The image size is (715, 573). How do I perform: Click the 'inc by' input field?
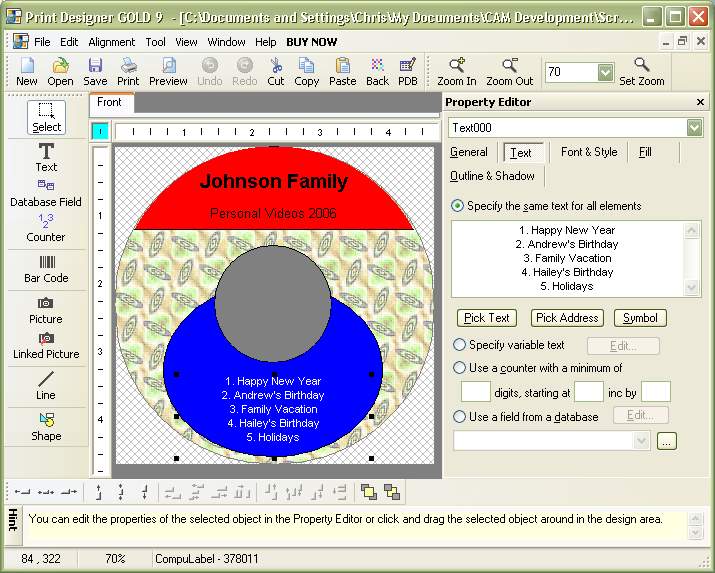(x=656, y=392)
